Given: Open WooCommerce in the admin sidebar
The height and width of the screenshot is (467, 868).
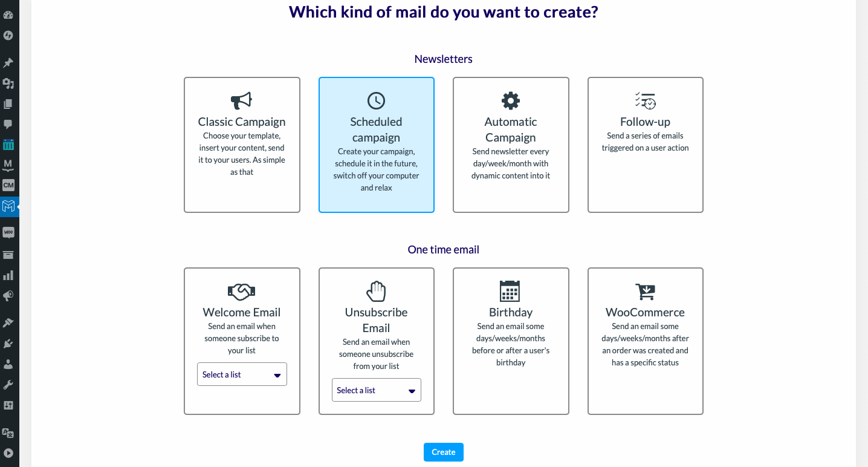Looking at the screenshot, I should (x=8, y=233).
